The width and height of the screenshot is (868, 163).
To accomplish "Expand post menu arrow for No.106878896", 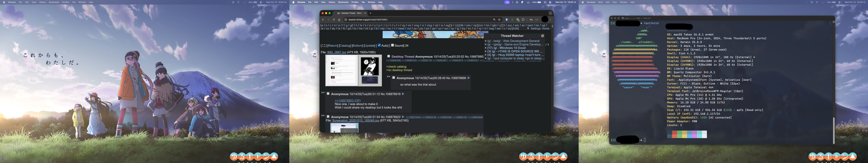I will point(468,78).
